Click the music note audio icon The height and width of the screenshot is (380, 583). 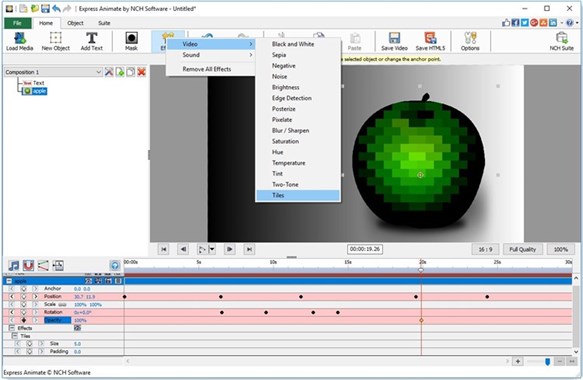14,265
